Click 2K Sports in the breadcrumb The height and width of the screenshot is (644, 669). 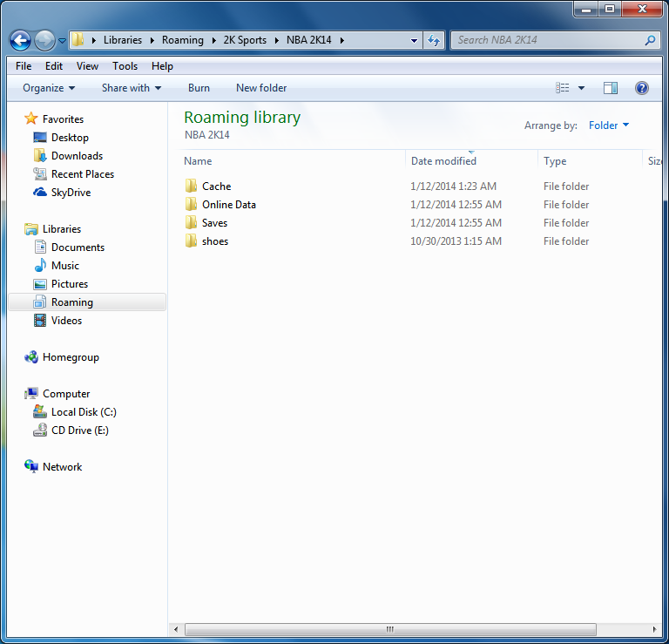pos(245,40)
